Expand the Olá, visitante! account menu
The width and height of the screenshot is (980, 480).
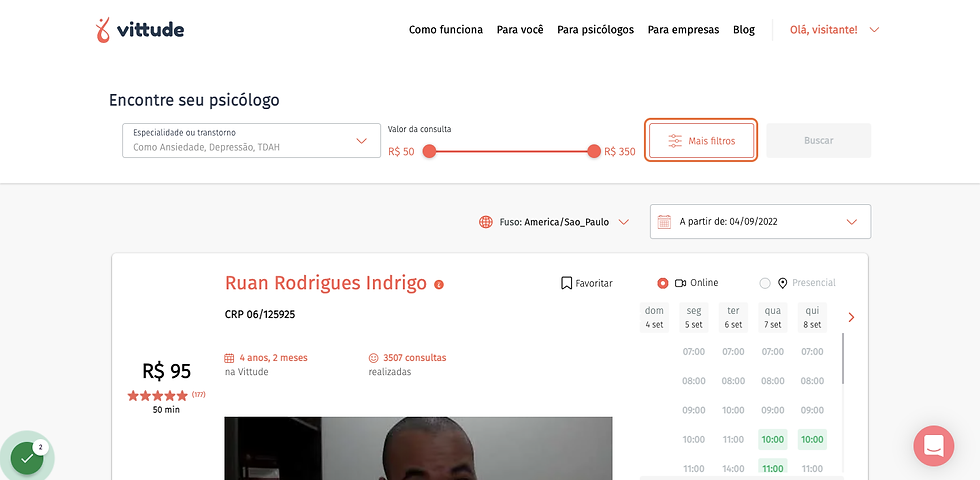[x=834, y=29]
